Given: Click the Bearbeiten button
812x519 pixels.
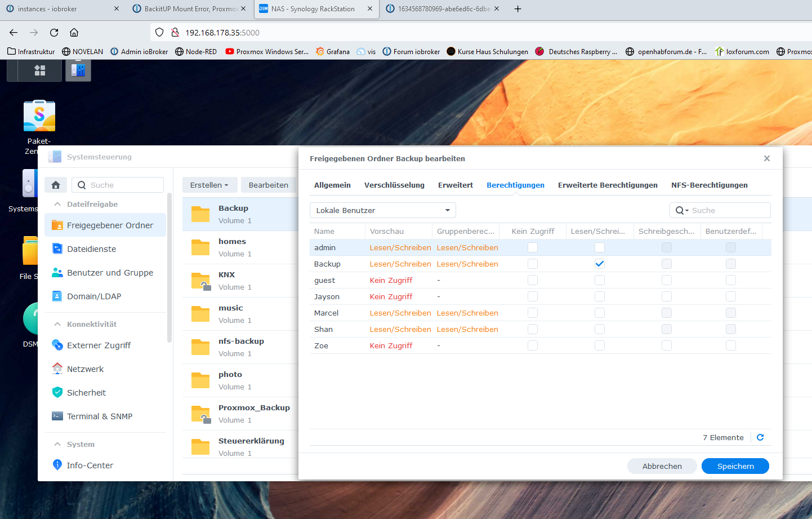Looking at the screenshot, I should point(269,185).
